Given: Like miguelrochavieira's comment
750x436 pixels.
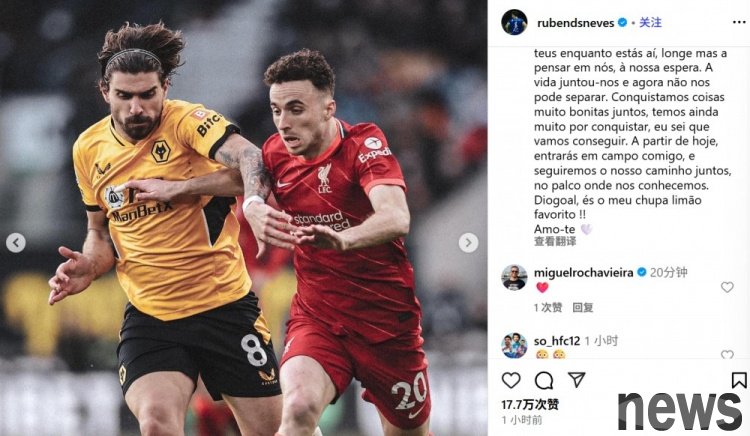Looking at the screenshot, I should [x=727, y=287].
